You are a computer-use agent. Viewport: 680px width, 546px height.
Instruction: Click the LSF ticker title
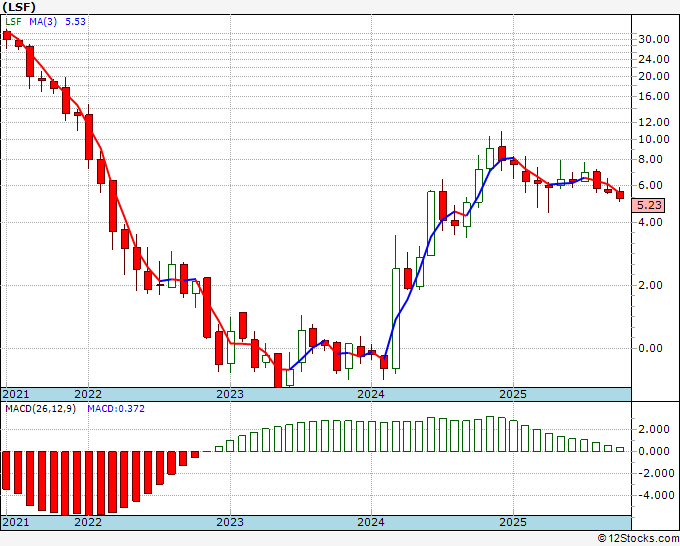point(19,7)
